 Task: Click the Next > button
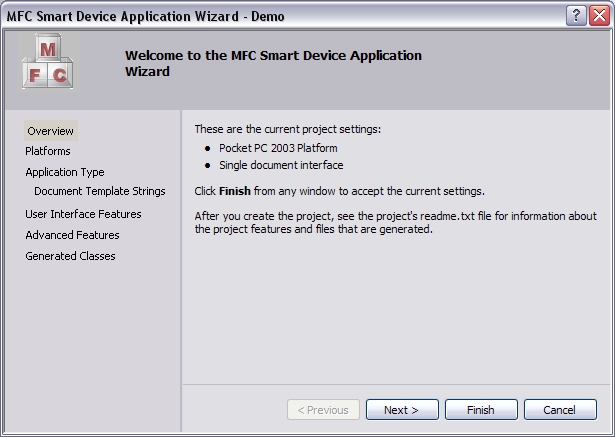pyautogui.click(x=402, y=410)
